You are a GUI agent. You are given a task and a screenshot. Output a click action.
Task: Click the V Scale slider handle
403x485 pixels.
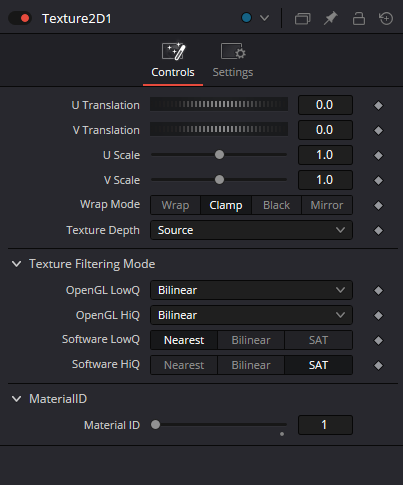click(219, 180)
